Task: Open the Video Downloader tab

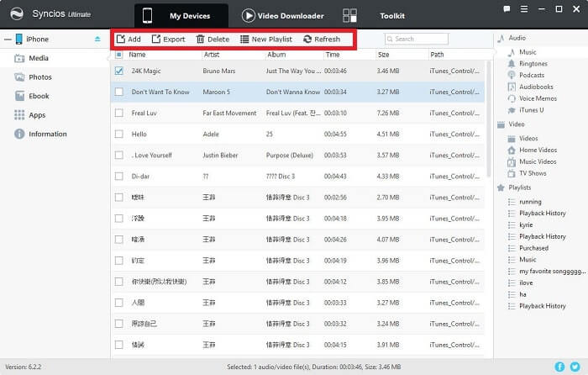Action: coord(283,16)
